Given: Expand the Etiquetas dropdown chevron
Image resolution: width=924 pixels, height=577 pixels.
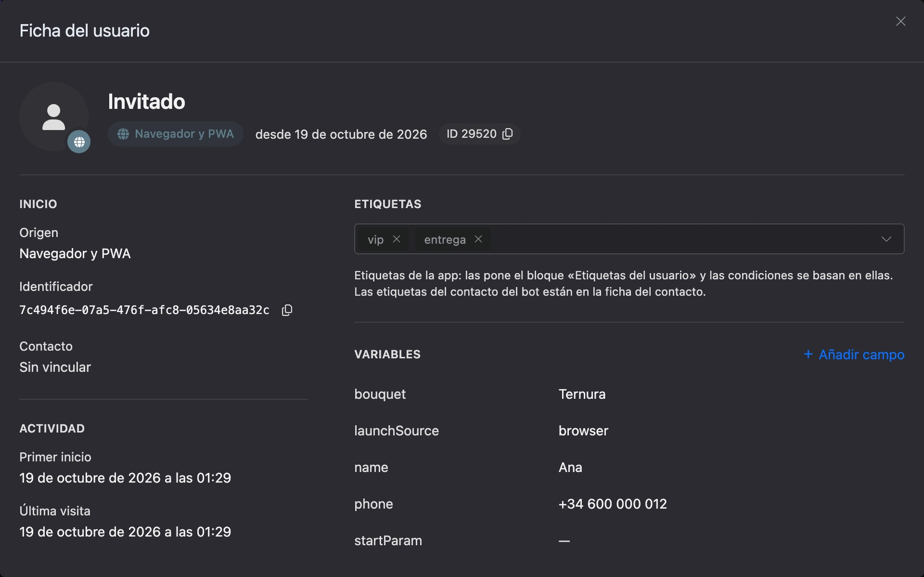Looking at the screenshot, I should coord(886,239).
